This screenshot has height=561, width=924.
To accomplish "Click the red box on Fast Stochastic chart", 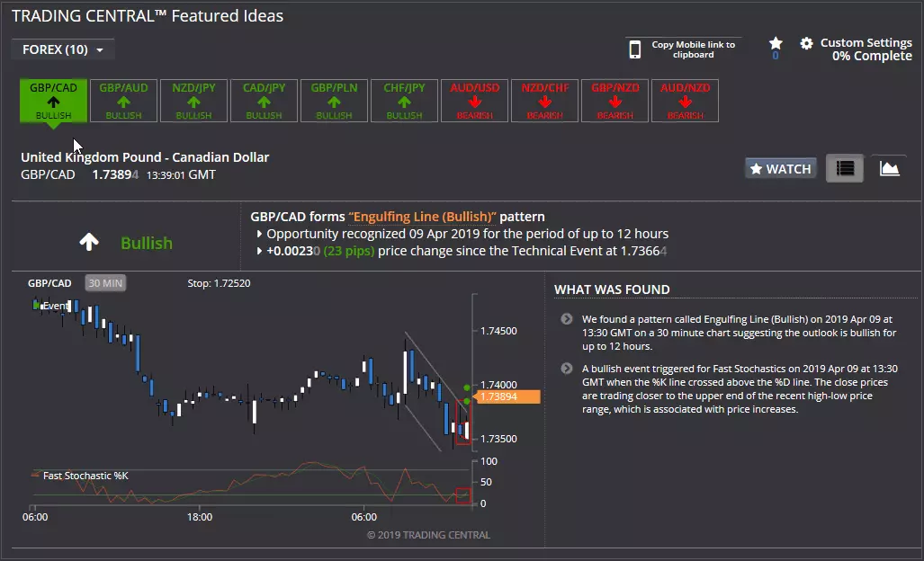I will [463, 495].
